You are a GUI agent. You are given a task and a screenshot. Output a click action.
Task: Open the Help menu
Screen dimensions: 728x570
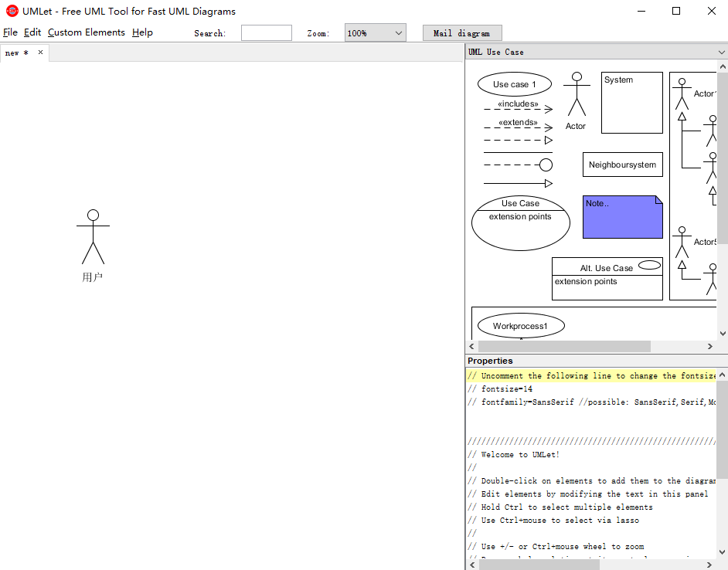(x=142, y=32)
